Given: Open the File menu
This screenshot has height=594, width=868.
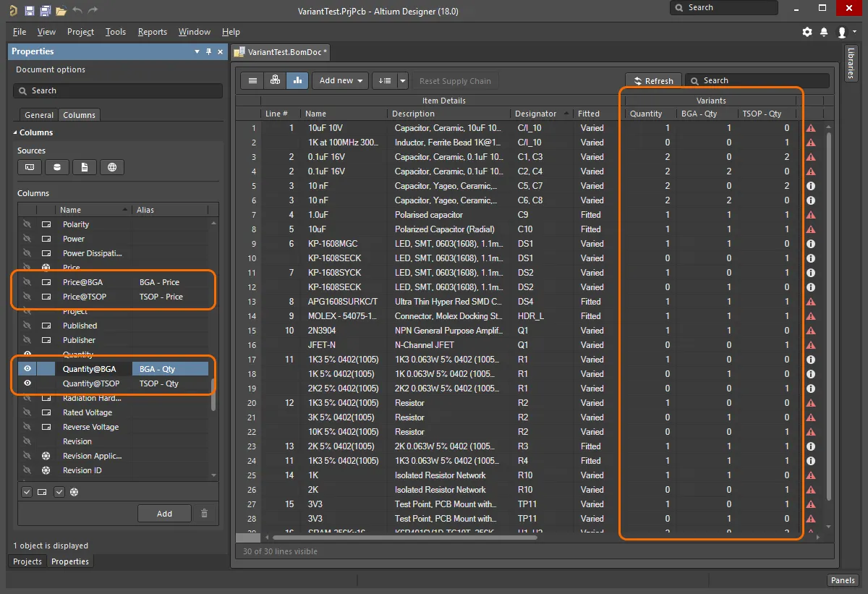Looking at the screenshot, I should pos(20,32).
